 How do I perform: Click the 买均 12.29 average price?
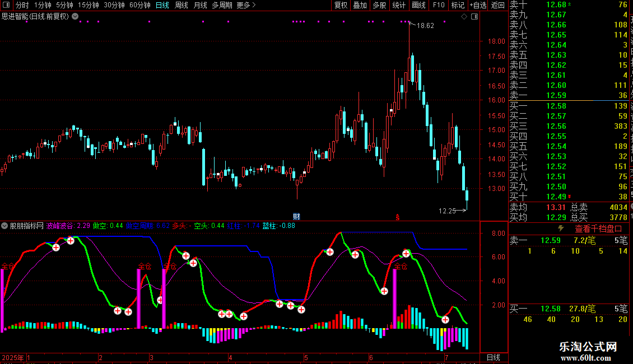tap(538, 217)
